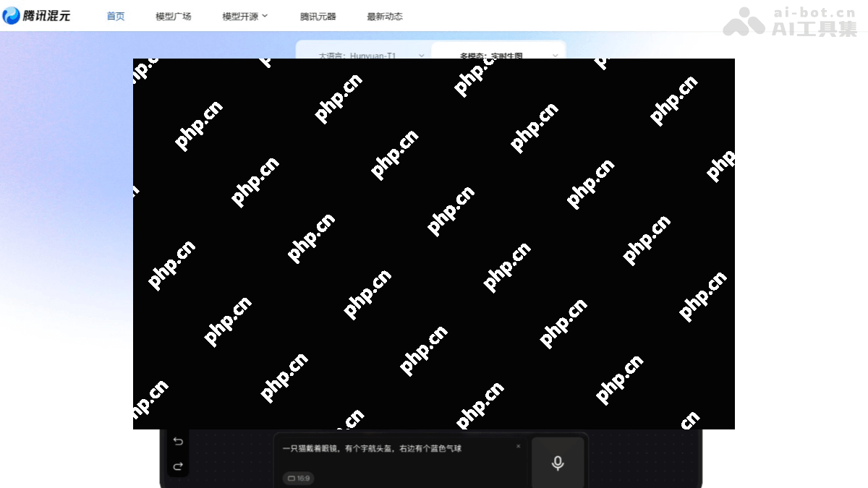Focus the prompt text input about the cat
868x488 pixels.
click(x=391, y=448)
